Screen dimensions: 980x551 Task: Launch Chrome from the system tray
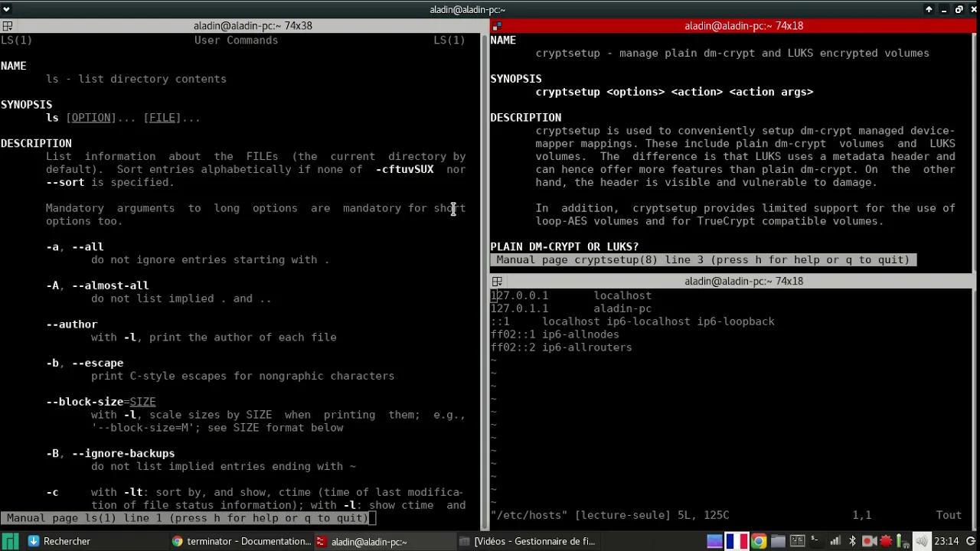point(759,541)
